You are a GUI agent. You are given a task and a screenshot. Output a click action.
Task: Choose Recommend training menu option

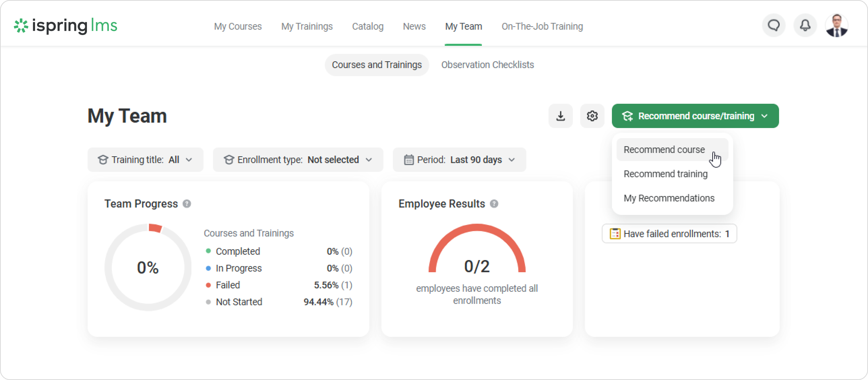click(x=665, y=174)
